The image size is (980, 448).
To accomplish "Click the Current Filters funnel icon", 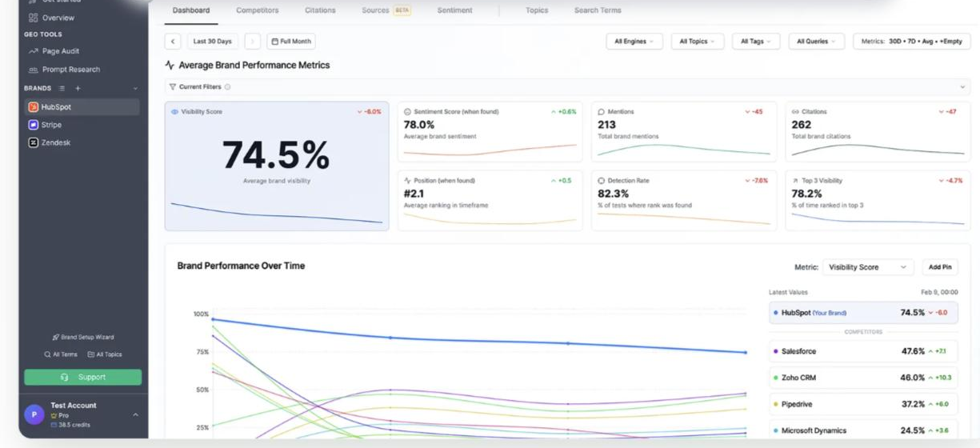I will coord(173,87).
